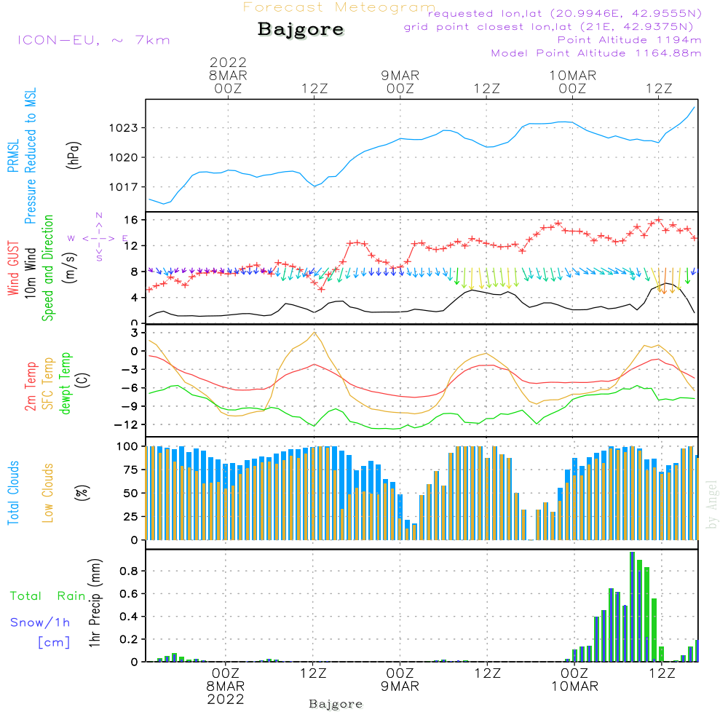Screen dimensions: 728x728
Task: Click the "Model Point Altitude 1164.88m" text
Action: coord(596,53)
